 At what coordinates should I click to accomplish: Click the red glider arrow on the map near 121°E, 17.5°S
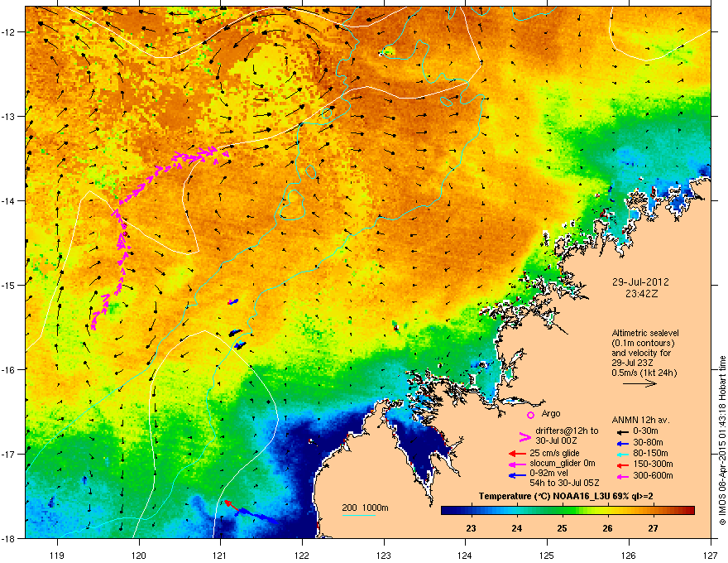coord(232,505)
